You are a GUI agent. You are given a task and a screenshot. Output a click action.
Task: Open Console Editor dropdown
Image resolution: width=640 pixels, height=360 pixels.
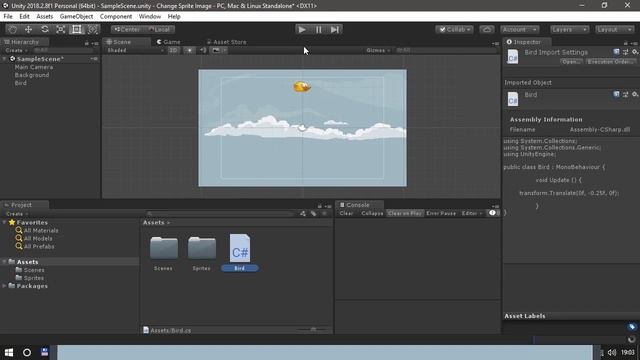[472, 213]
